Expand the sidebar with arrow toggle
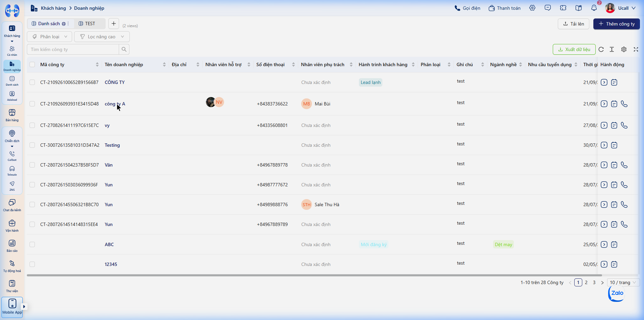 24,307
